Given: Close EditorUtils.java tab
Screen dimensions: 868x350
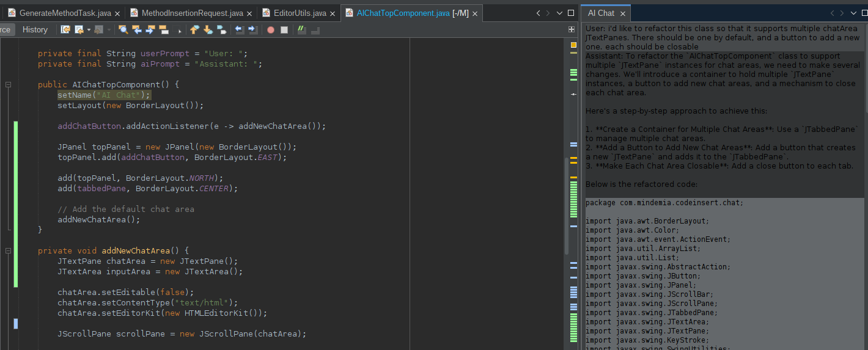Looking at the screenshot, I should point(332,13).
